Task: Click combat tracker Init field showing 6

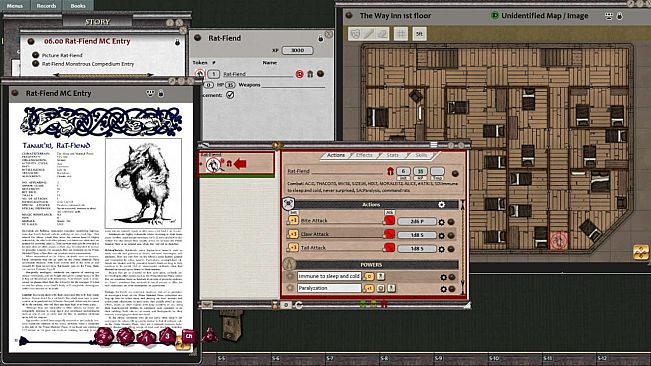Action: click(403, 171)
